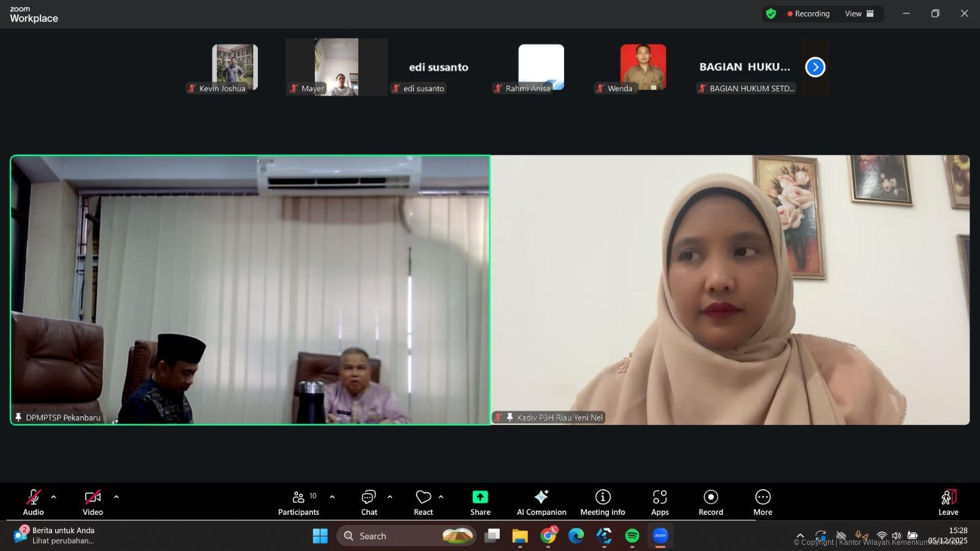The width and height of the screenshot is (980, 551).
Task: Toggle the Record button
Action: pos(710,502)
